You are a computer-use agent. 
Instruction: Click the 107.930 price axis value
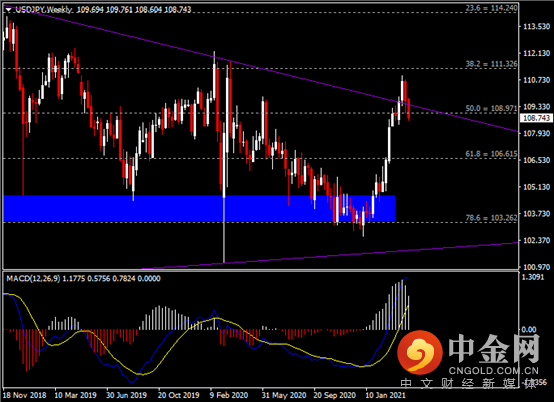pos(536,134)
